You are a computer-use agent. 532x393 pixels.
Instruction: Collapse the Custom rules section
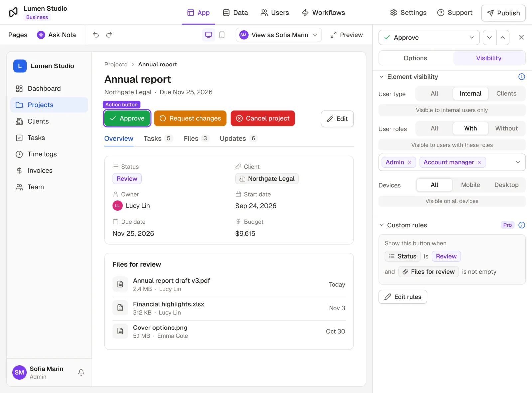[381, 225]
